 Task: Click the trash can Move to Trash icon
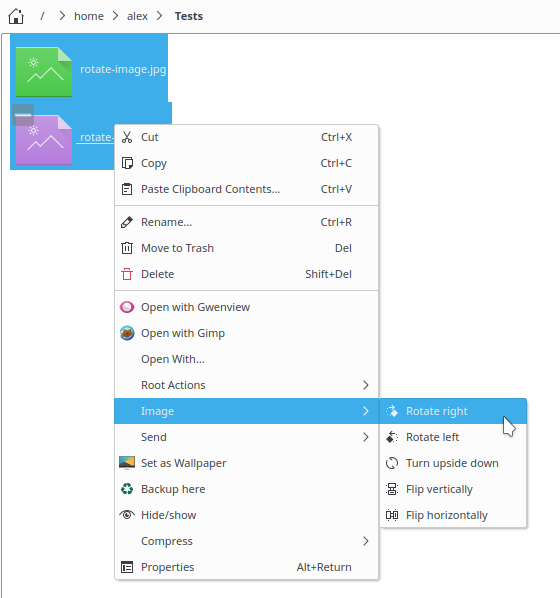click(x=127, y=248)
